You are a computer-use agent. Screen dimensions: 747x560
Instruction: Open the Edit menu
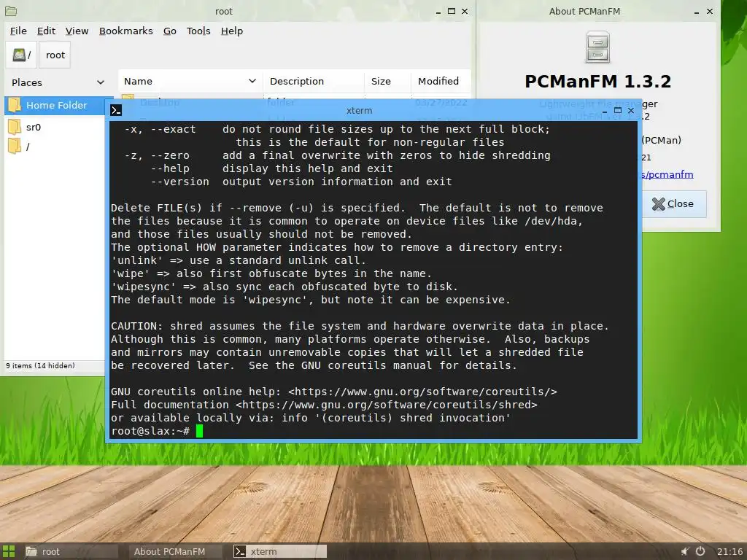(x=46, y=31)
